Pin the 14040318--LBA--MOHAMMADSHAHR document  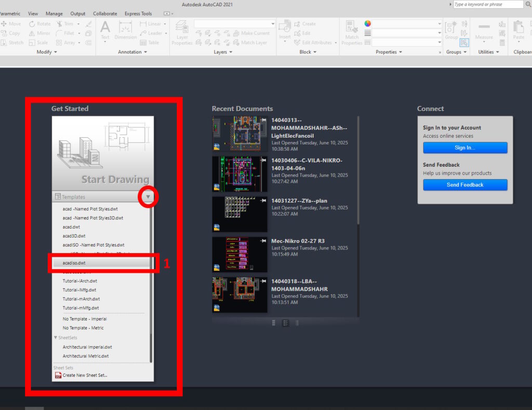coord(263,281)
